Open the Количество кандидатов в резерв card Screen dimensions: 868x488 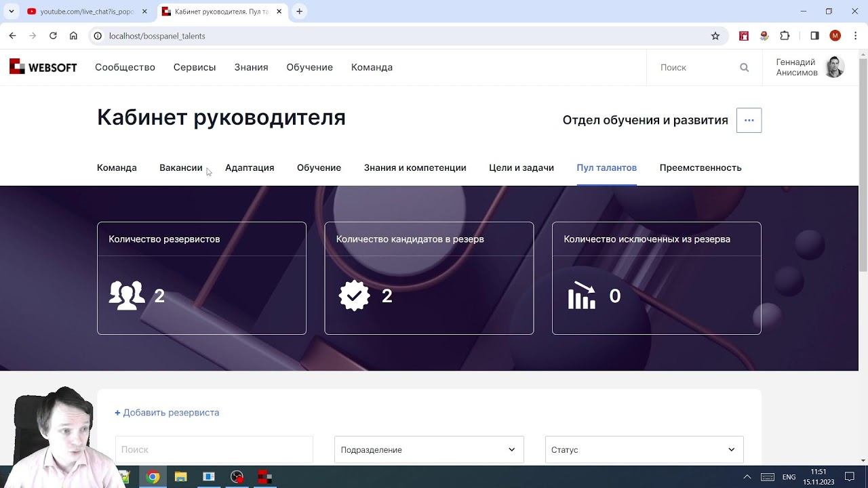coord(429,278)
